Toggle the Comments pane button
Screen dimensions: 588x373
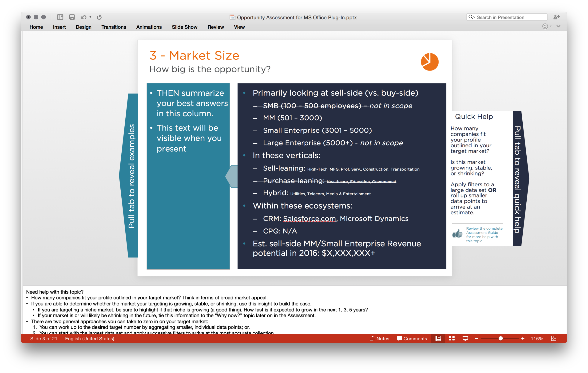(412, 338)
